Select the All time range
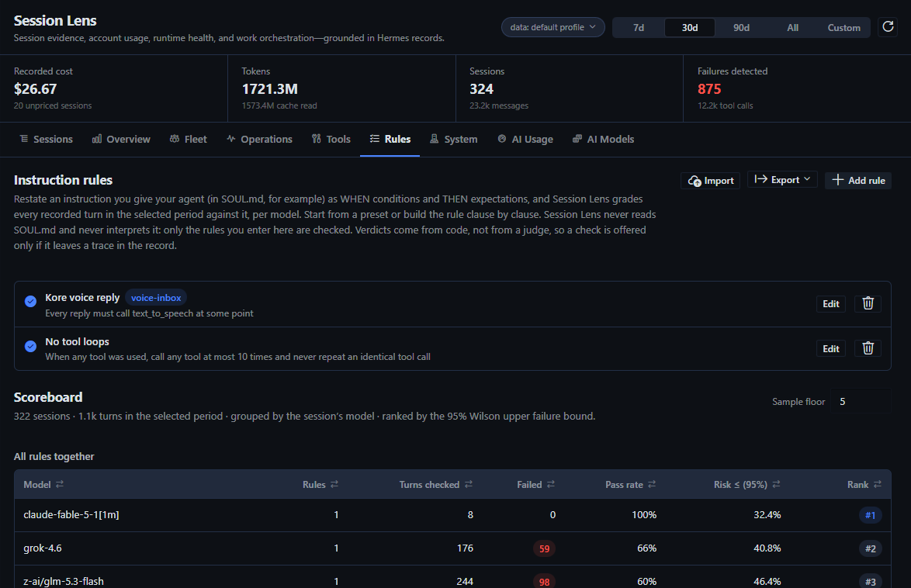The image size is (911, 588). (792, 27)
